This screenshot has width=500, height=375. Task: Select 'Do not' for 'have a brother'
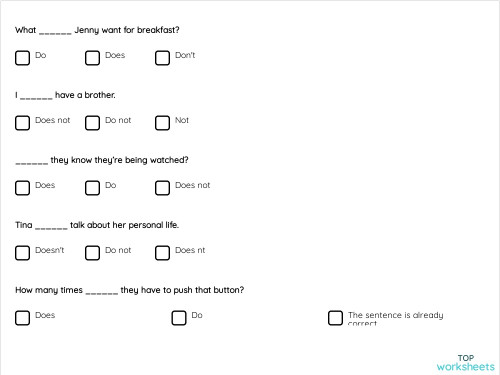92,123
